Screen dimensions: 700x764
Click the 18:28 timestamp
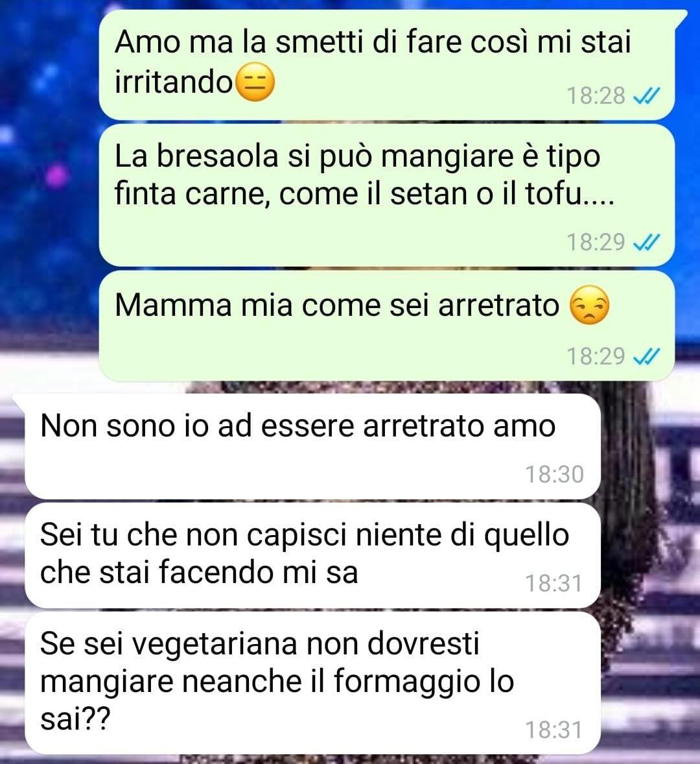pos(596,96)
